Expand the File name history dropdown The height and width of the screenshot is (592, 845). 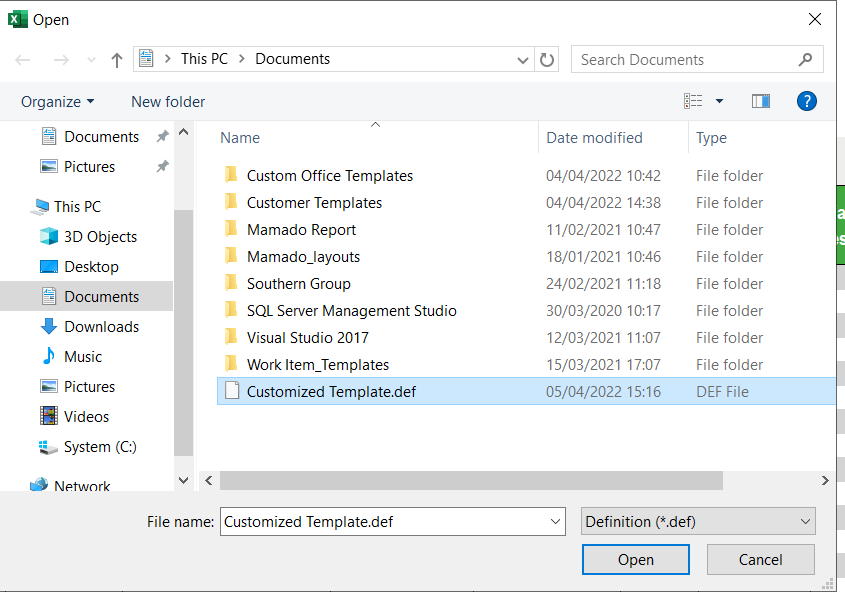556,521
